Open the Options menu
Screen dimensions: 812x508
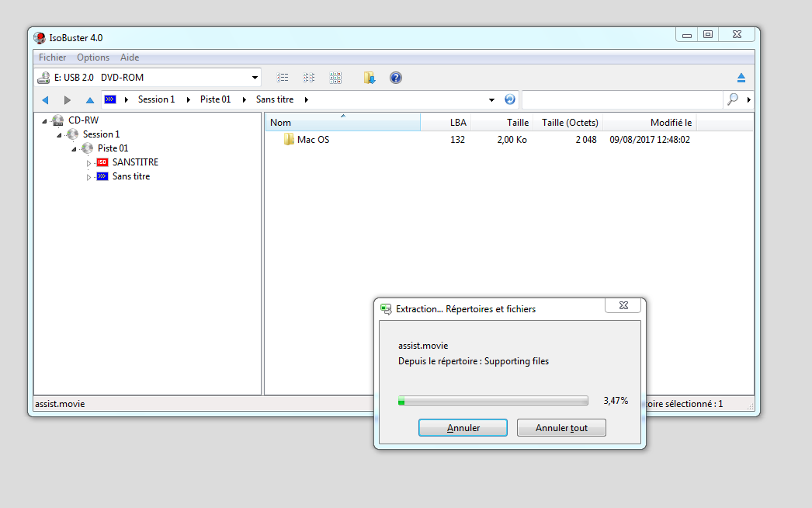click(x=93, y=57)
